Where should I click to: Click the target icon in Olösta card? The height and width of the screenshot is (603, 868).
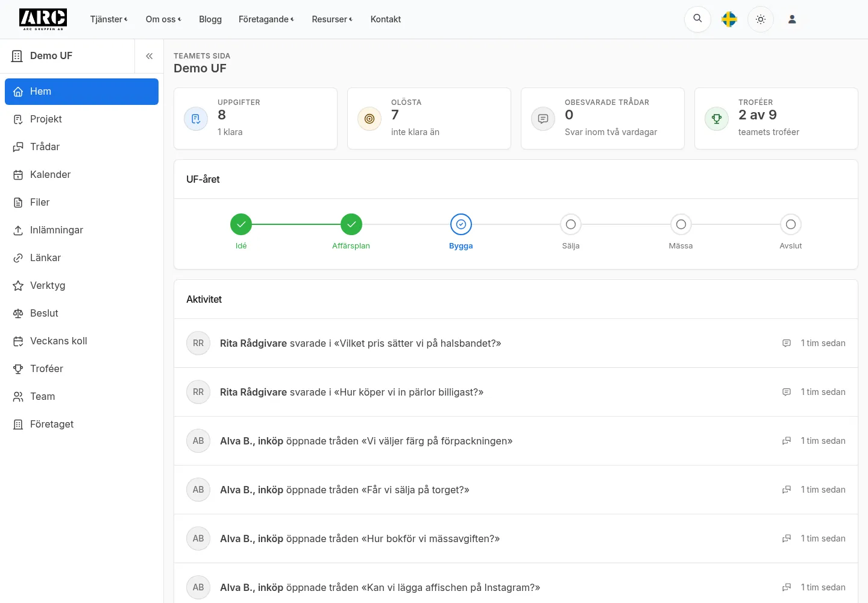tap(370, 119)
